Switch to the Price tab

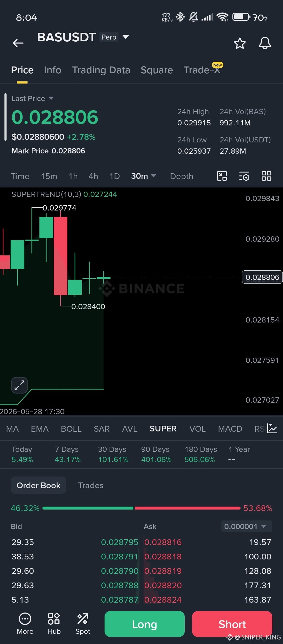(x=22, y=70)
